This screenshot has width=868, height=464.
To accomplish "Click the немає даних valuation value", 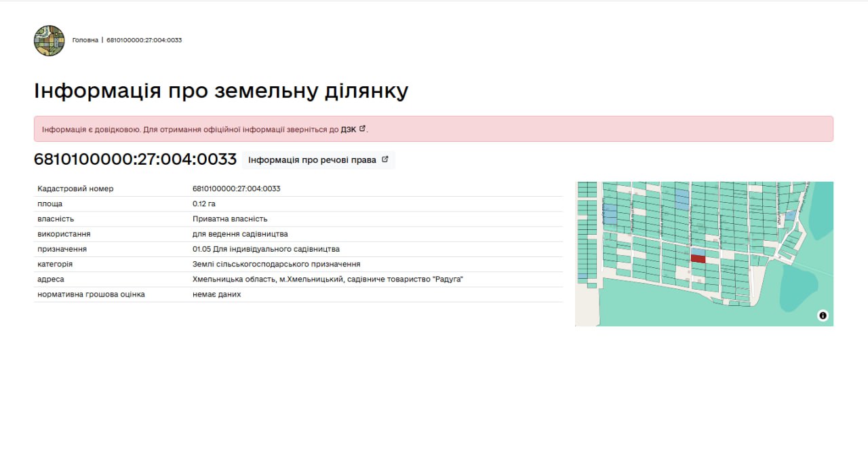I will 216,294.
